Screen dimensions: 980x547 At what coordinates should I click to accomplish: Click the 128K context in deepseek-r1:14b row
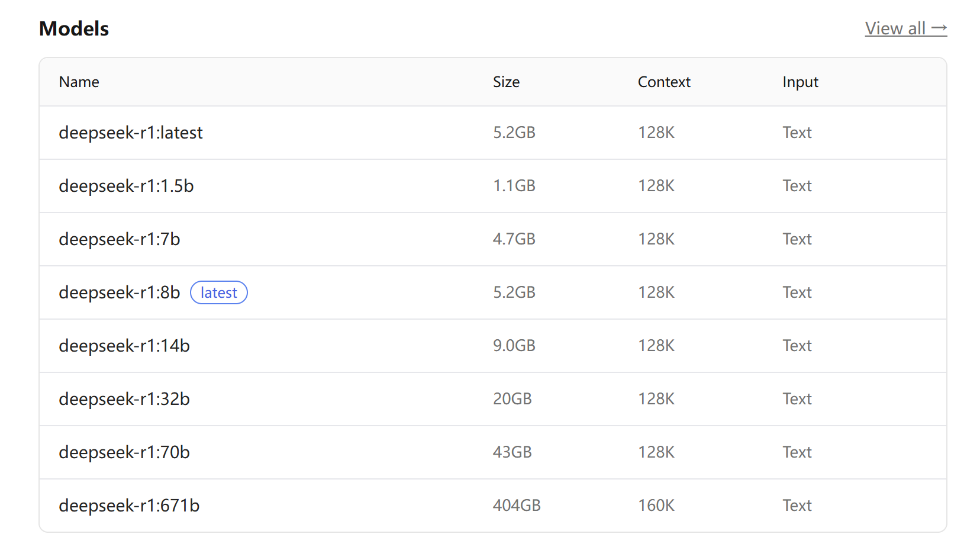pos(656,346)
